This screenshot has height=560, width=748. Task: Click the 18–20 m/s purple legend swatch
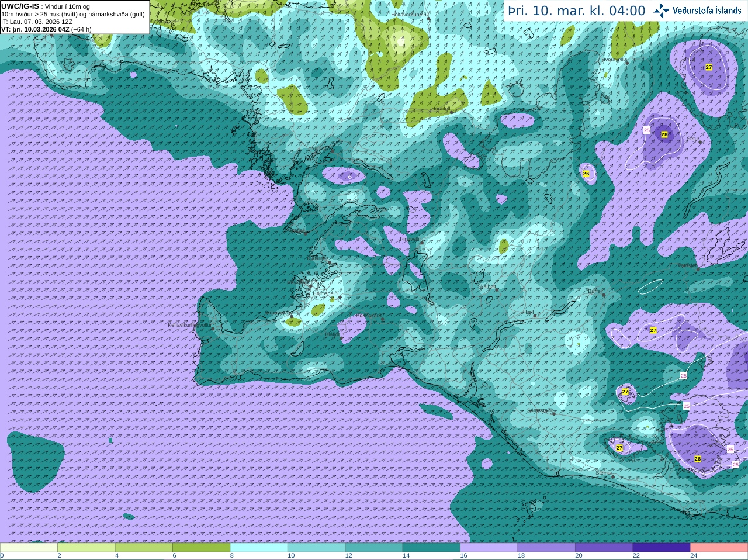pos(546,548)
